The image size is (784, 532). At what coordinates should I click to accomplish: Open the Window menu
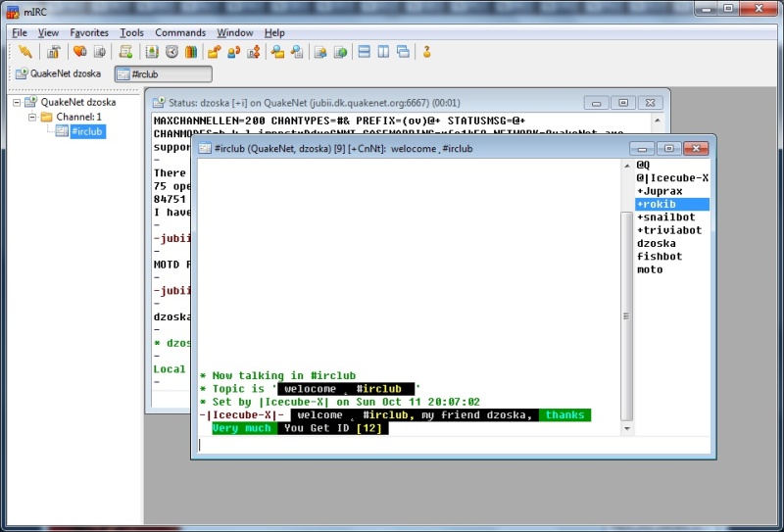tap(235, 32)
